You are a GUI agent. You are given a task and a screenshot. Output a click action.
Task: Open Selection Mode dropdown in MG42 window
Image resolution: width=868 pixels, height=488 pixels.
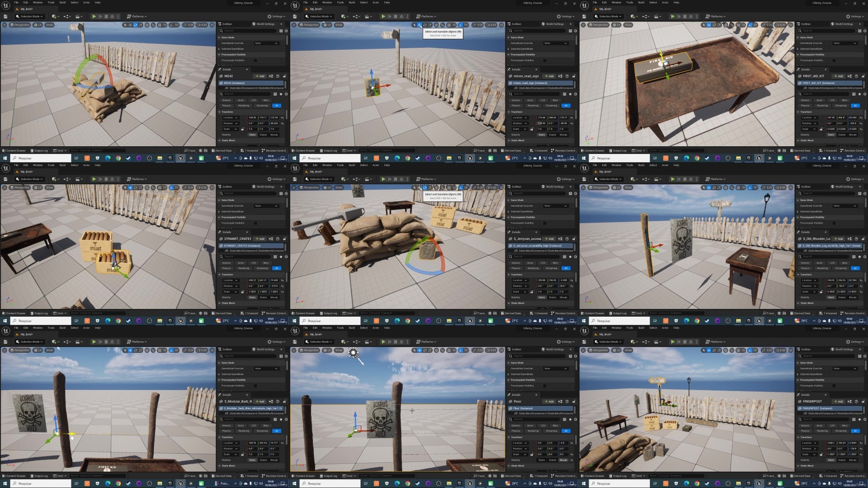pos(30,16)
